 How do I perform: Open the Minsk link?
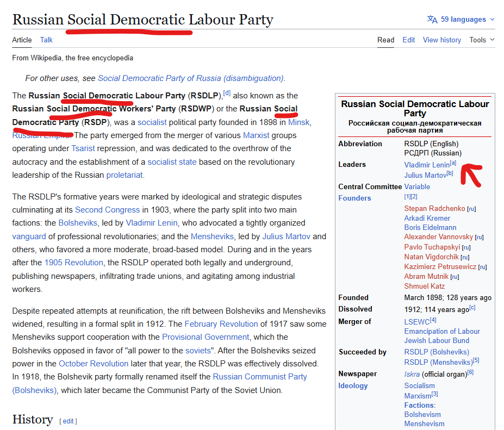[298, 122]
